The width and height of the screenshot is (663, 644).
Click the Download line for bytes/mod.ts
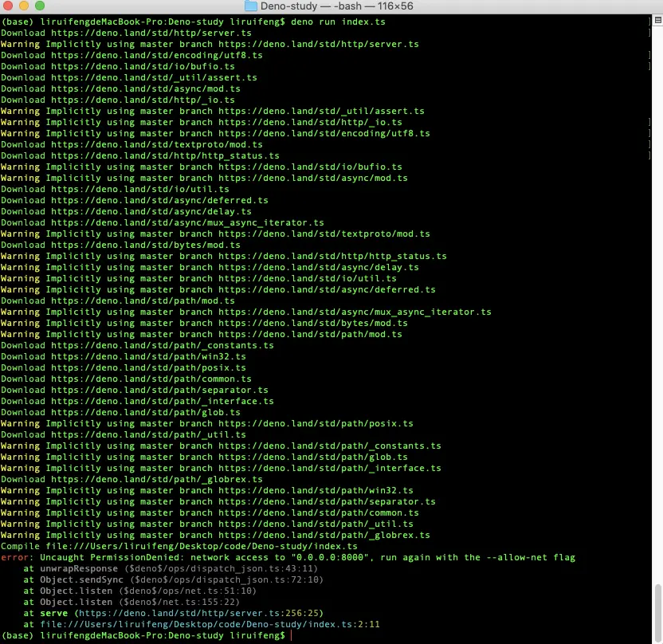click(120, 245)
